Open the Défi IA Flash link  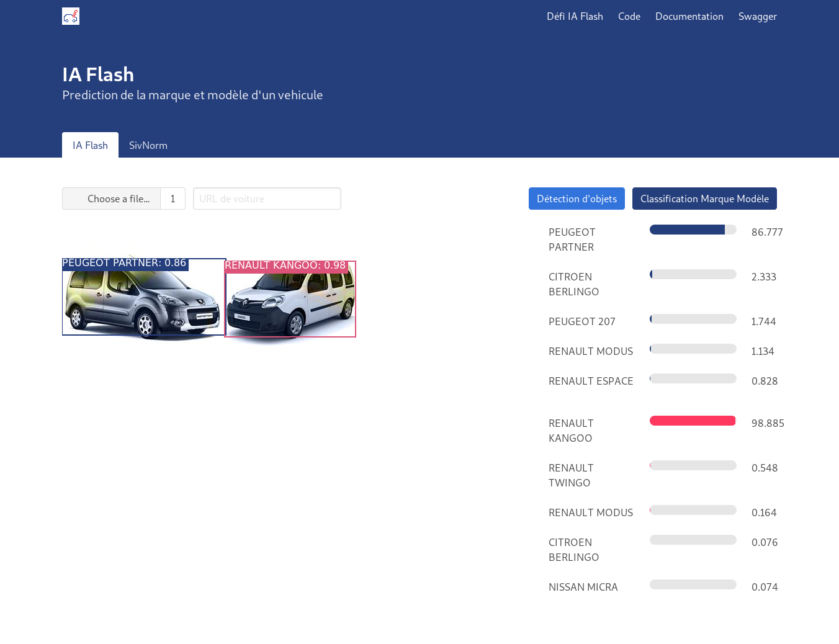575,16
